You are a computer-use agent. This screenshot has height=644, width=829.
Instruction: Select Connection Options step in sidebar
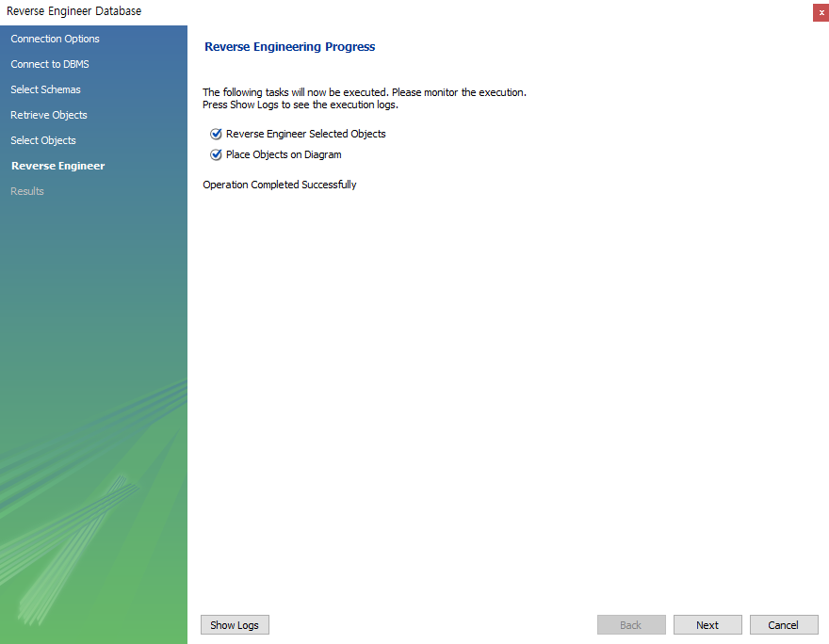(x=55, y=39)
